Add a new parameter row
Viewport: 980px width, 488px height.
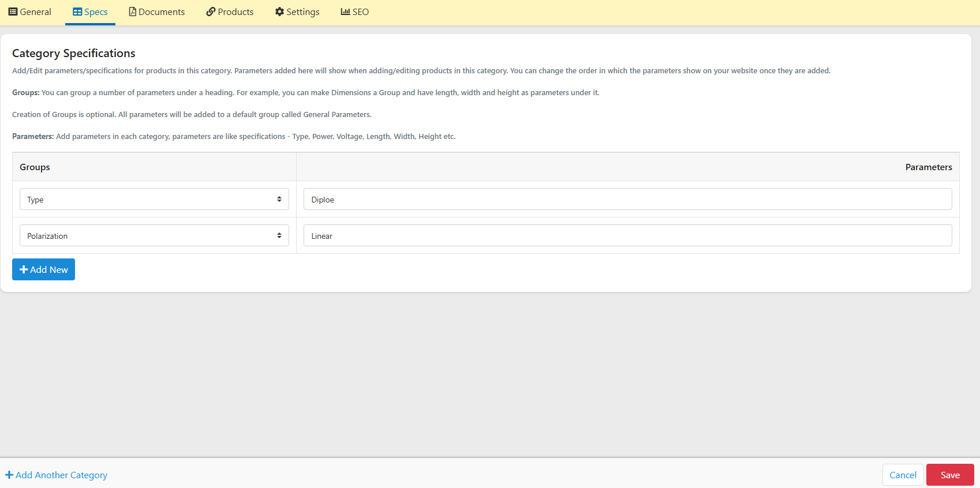click(x=43, y=269)
